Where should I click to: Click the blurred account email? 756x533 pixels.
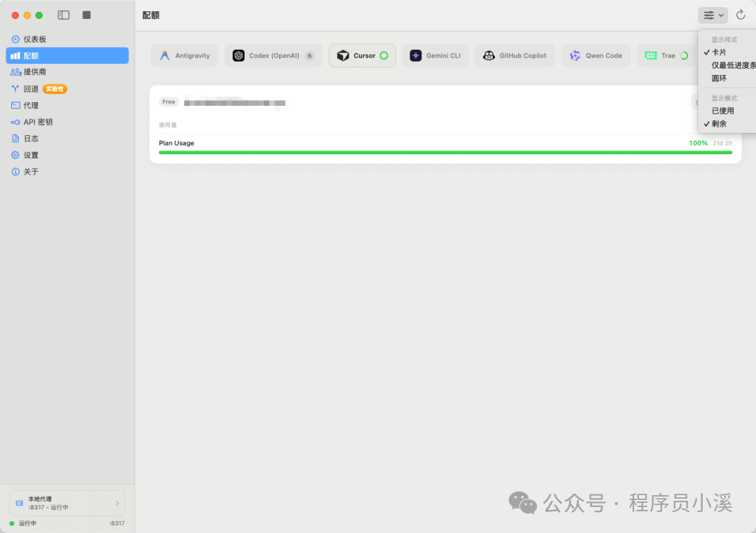pos(234,103)
